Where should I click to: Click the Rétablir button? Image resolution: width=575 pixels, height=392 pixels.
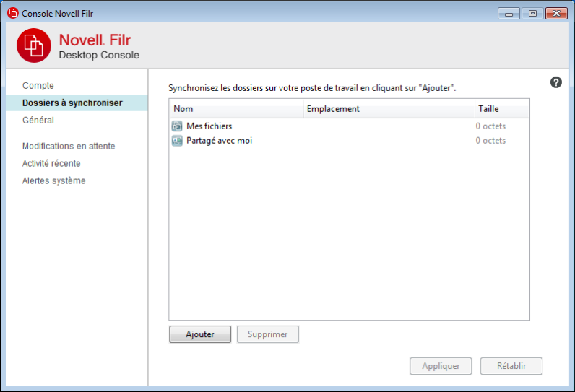(511, 366)
